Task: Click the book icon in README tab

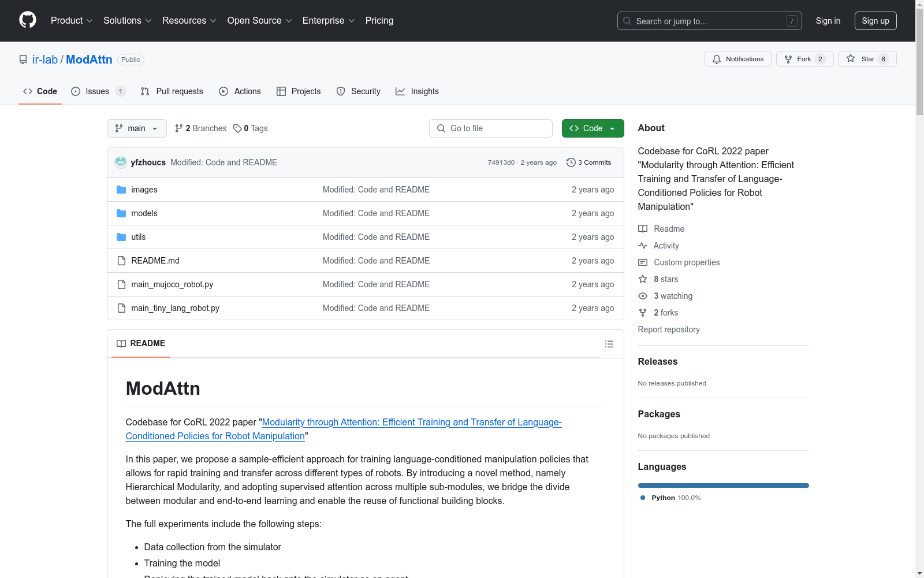Action: click(x=121, y=343)
